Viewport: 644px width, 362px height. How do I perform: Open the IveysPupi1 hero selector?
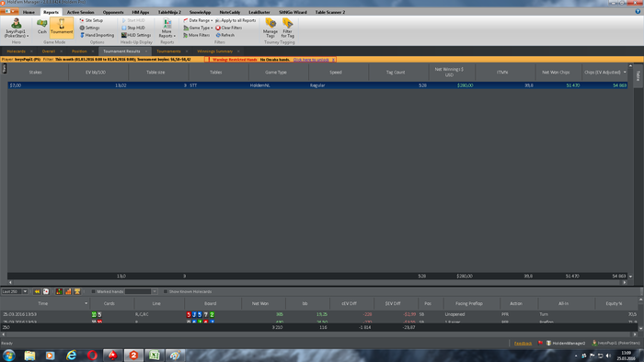(x=17, y=28)
